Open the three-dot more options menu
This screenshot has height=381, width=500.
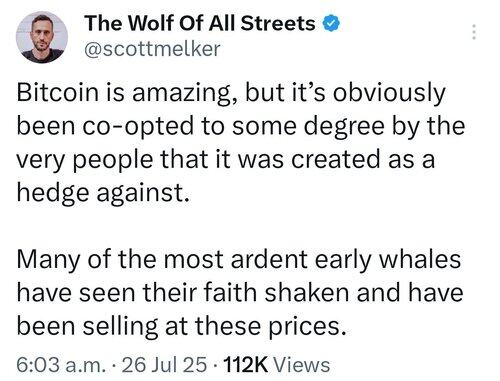(x=474, y=32)
